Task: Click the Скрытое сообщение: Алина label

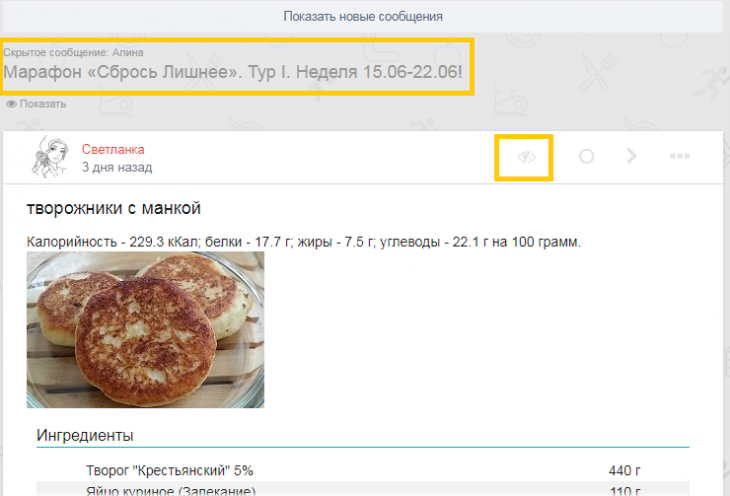Action: click(74, 52)
